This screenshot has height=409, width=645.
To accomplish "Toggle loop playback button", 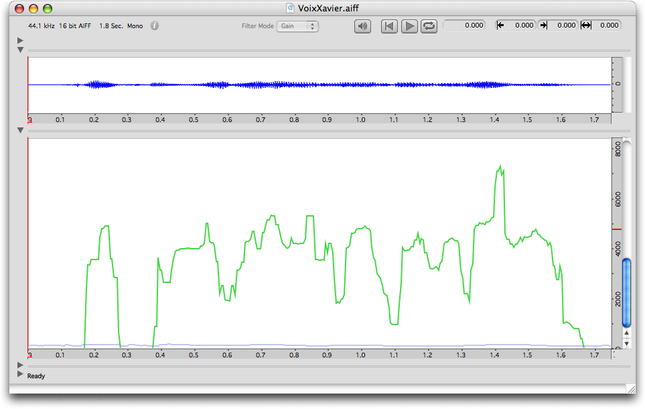I will [429, 26].
